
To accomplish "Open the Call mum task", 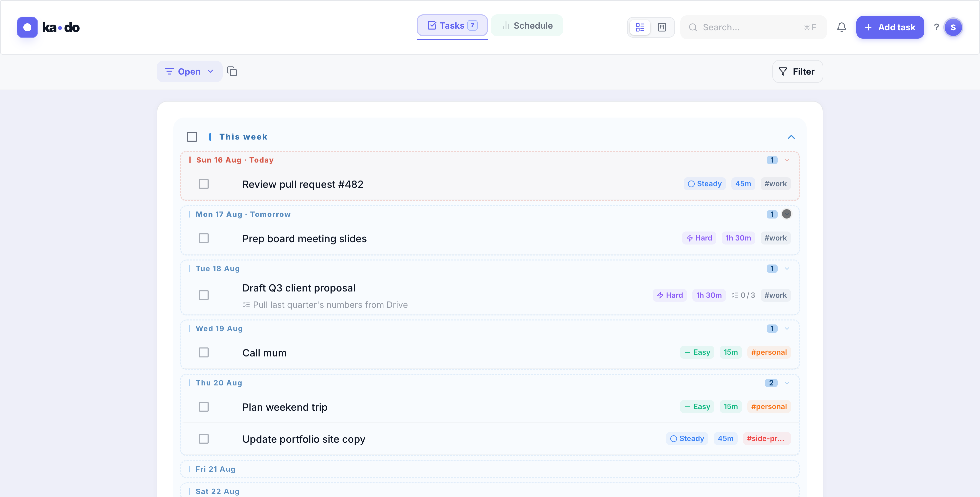I will (264, 353).
